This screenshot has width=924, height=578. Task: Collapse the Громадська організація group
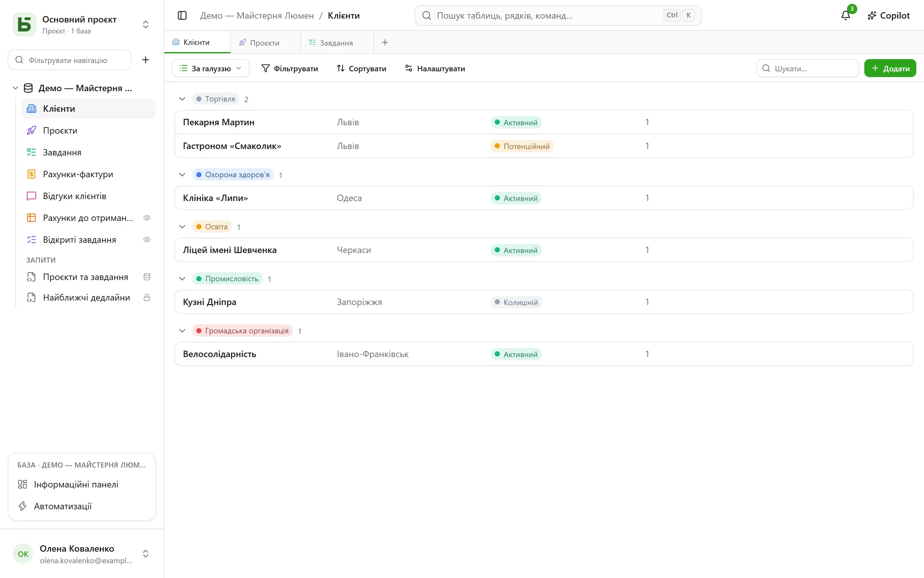182,331
